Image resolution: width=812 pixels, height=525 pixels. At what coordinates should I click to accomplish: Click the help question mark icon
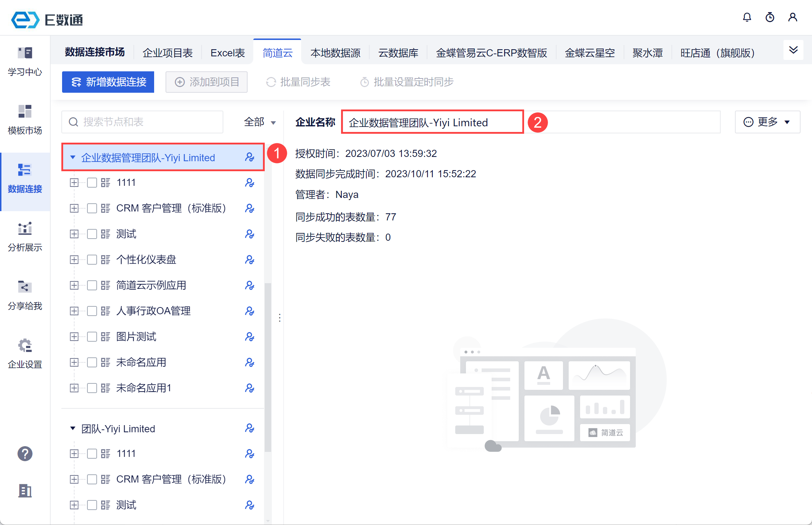click(x=25, y=454)
